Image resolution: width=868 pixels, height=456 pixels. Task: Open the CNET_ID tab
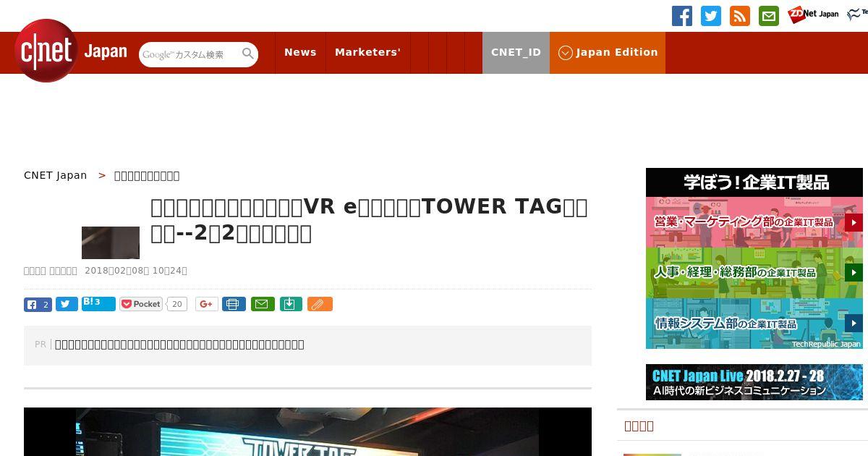[x=516, y=52]
